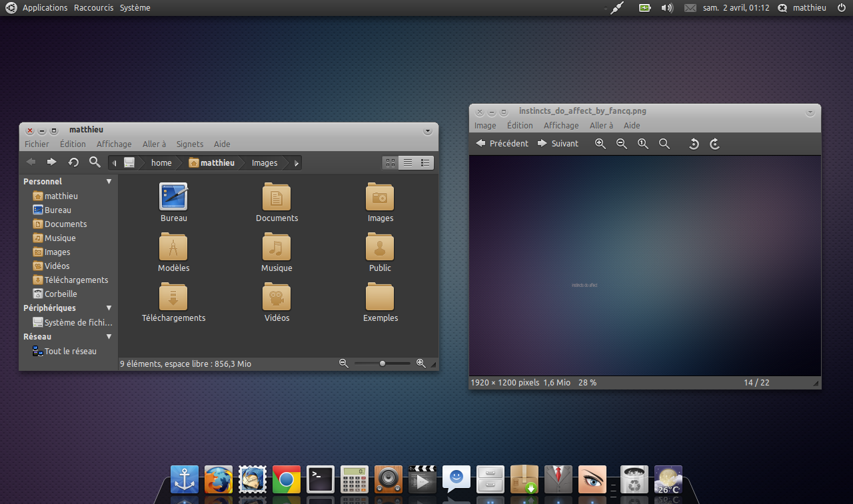The image size is (853, 504).
Task: Launch Firefox from the dock
Action: [x=218, y=479]
